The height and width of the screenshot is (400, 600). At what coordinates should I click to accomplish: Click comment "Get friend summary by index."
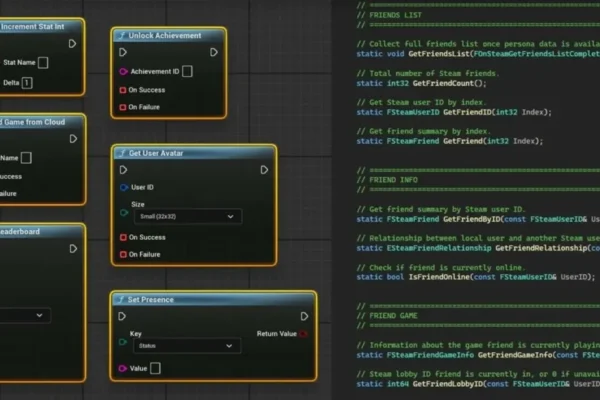click(424, 131)
